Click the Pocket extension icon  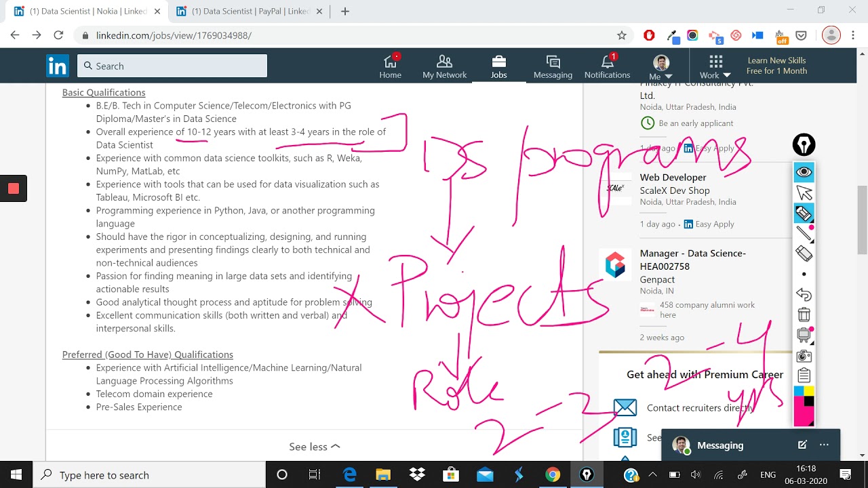pos(801,35)
